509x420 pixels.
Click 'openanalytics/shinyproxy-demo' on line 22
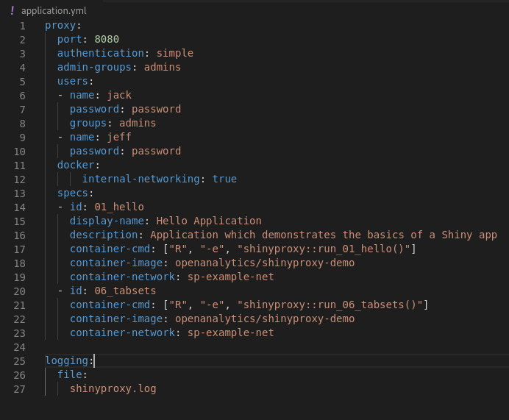pos(265,318)
